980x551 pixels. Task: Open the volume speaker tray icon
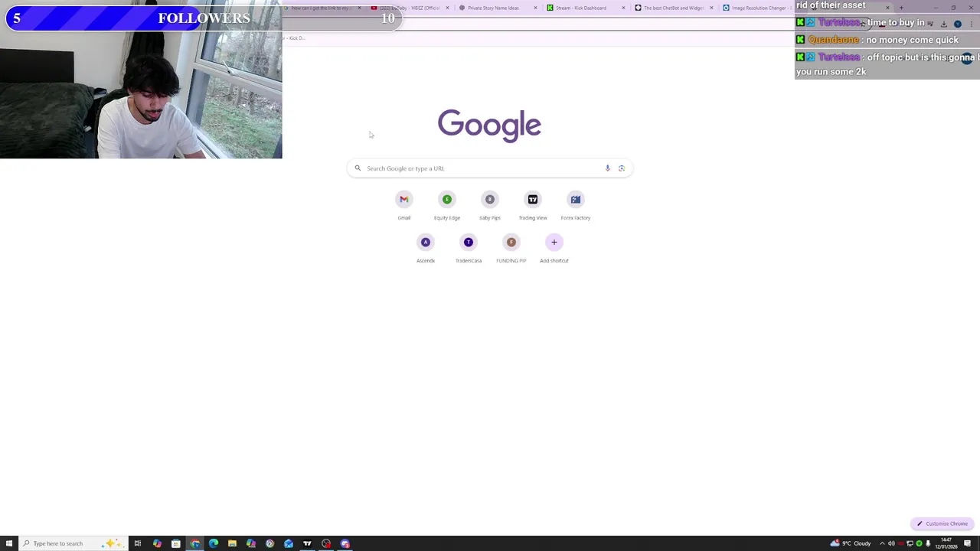891,543
